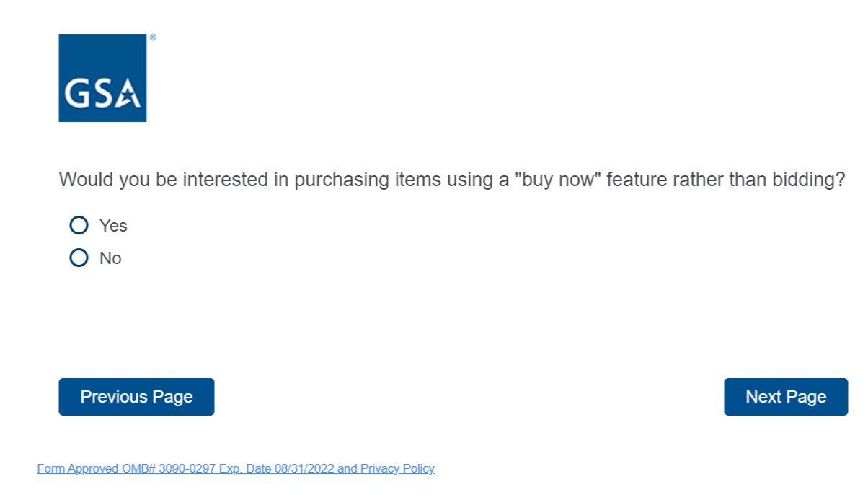The height and width of the screenshot is (500, 868).
Task: Click the registered trademark symbol beside the logo
Action: click(152, 38)
